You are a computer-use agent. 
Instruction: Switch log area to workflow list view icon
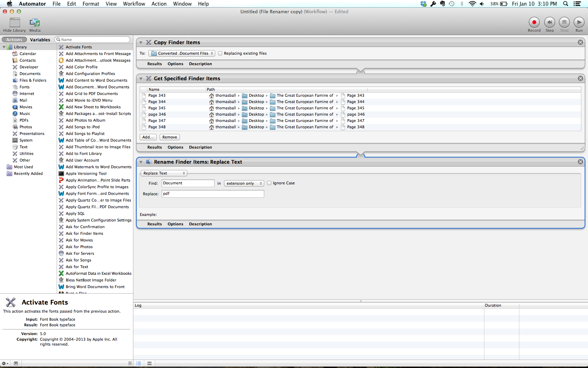139,363
